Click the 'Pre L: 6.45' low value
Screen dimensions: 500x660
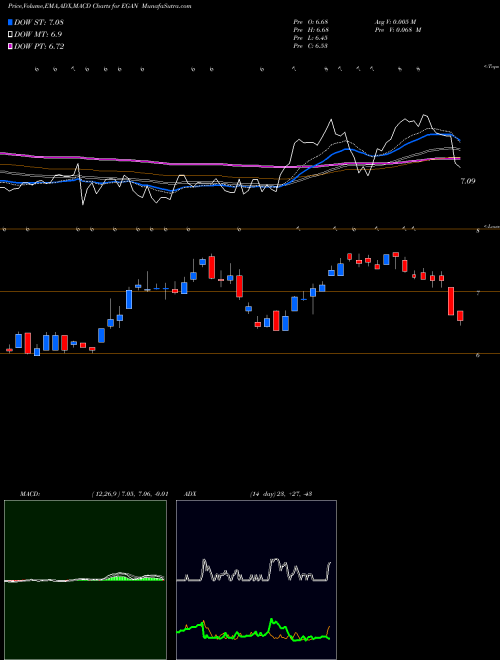click(311, 38)
